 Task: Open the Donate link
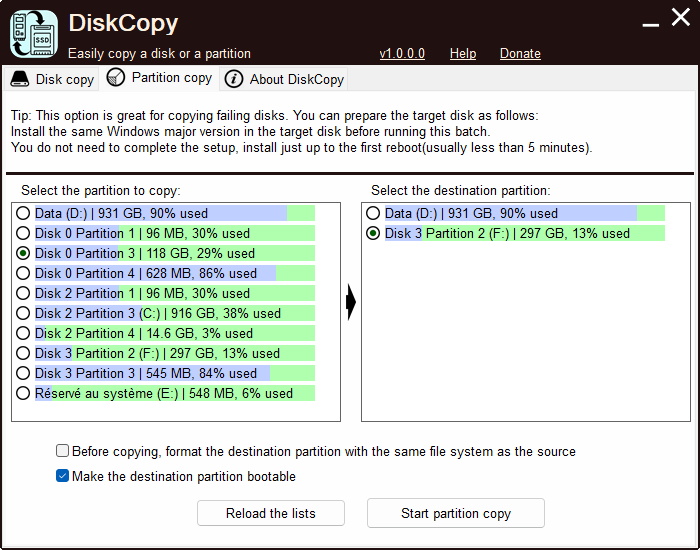point(520,54)
